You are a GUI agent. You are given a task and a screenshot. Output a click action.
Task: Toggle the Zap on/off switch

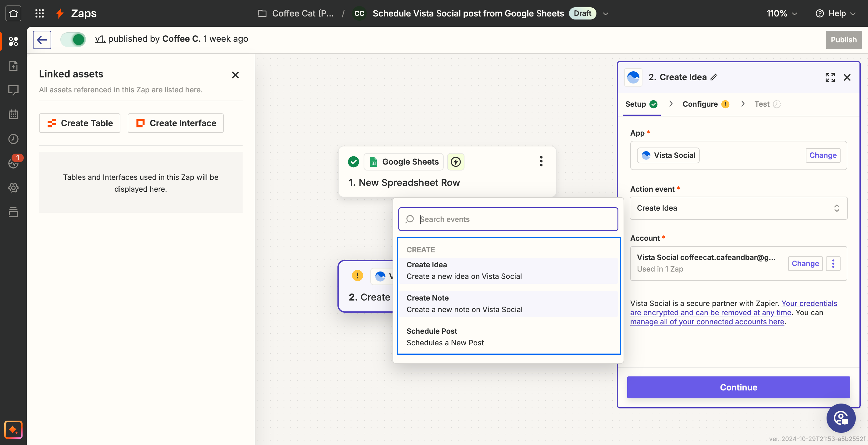73,39
